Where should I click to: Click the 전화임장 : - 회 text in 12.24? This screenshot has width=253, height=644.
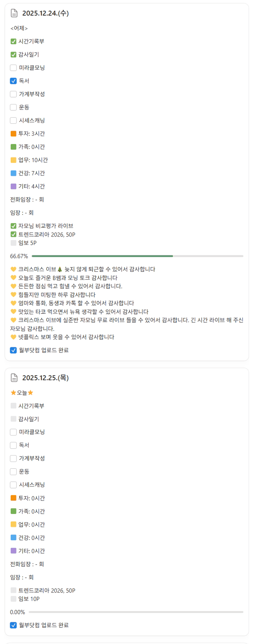27,200
